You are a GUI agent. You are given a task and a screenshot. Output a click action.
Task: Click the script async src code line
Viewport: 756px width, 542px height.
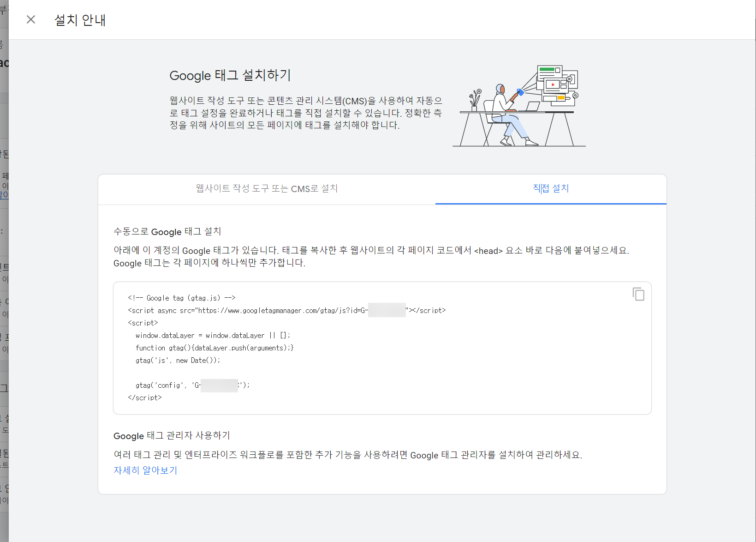pos(286,310)
